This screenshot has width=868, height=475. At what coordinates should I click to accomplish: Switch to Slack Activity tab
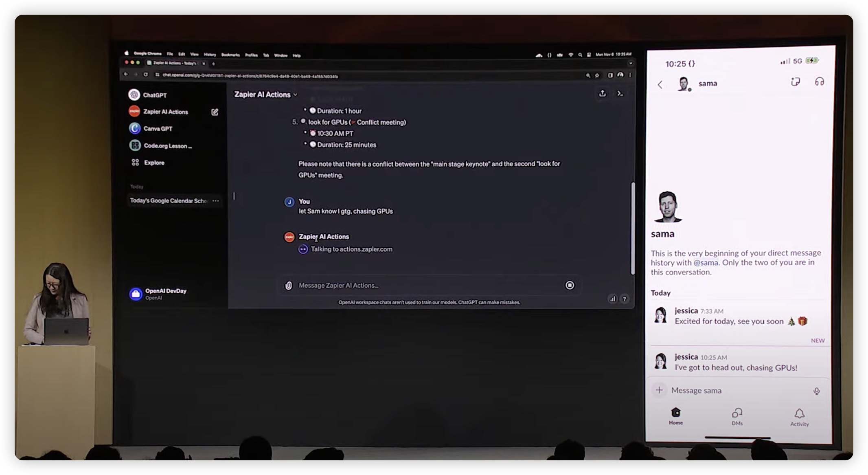point(800,418)
